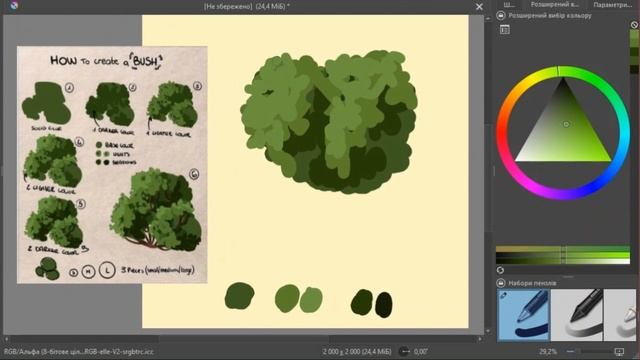
Task: Click the color profile text in status bar
Action: pos(79,351)
